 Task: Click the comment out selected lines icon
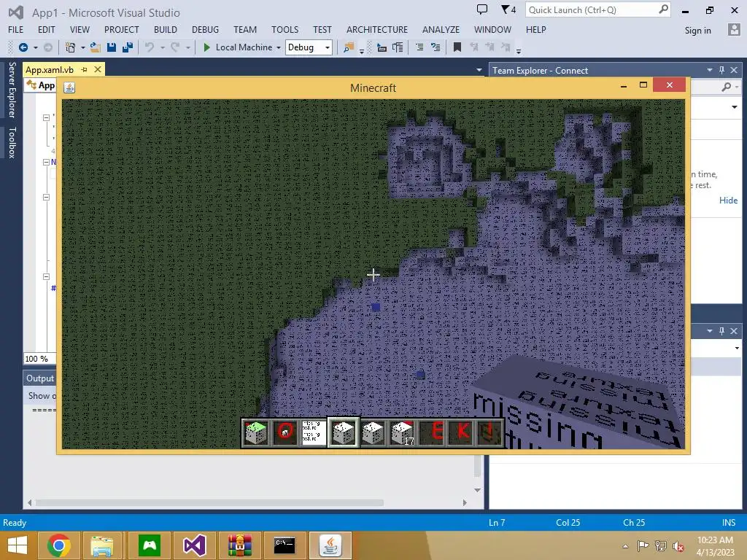click(x=419, y=47)
